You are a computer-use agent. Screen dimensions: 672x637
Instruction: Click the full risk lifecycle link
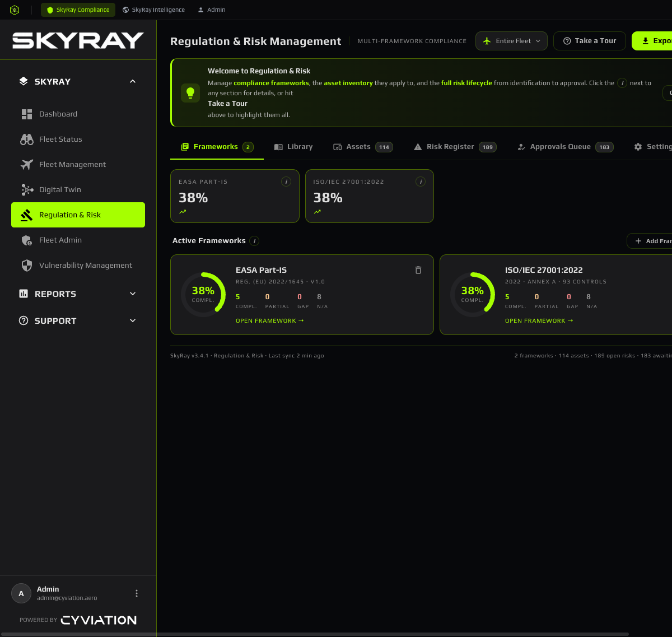(466, 83)
